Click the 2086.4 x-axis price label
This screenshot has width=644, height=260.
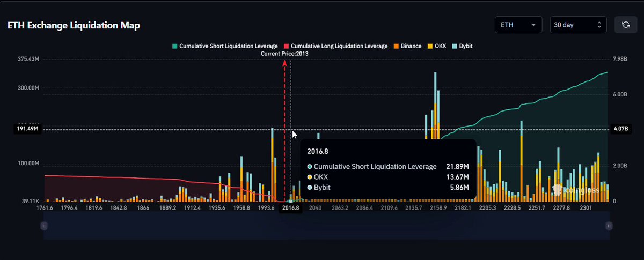tap(364, 207)
